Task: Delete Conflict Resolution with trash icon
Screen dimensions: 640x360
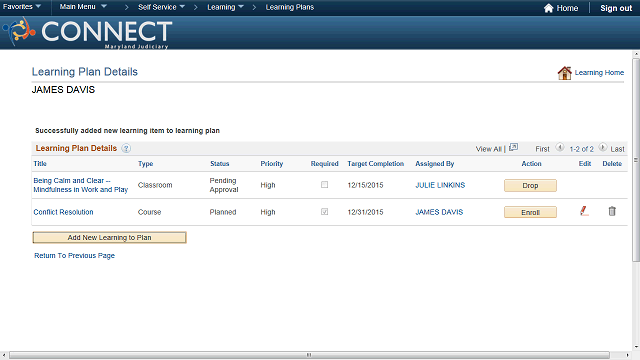Action: [x=612, y=211]
